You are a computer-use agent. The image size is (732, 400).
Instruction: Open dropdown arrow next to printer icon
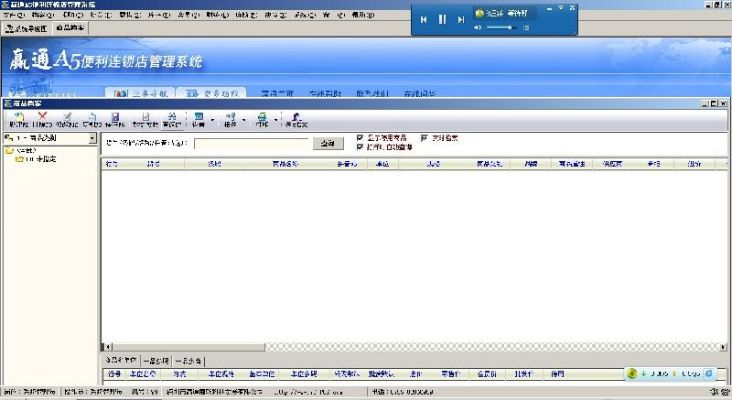(275, 120)
